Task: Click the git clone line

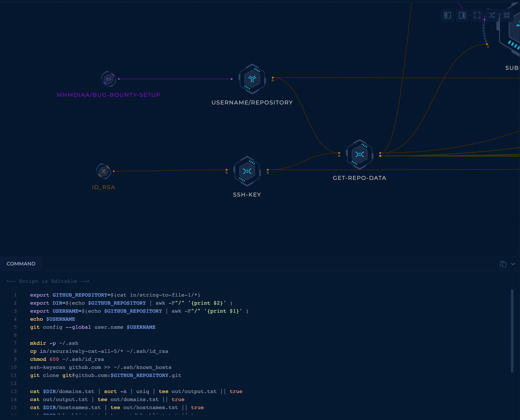Action: click(106, 375)
